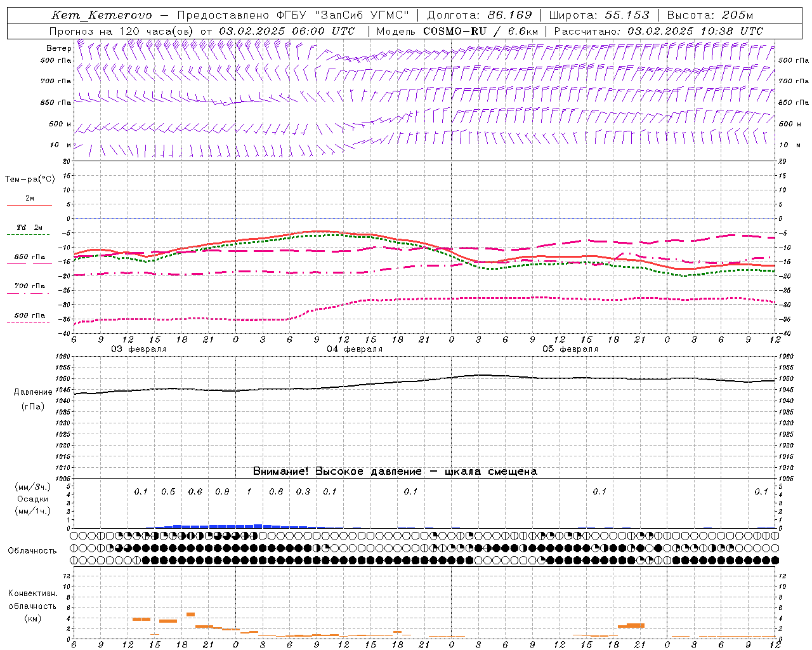The height and width of the screenshot is (650, 812).
Task: Click the '0.3' precipitation amount value
Action: coord(303,492)
